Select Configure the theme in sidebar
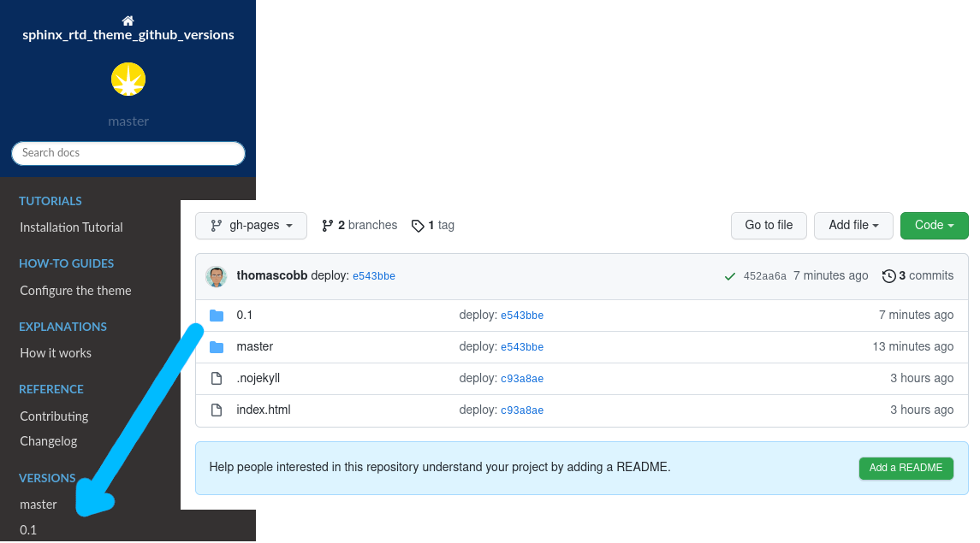Image resolution: width=980 pixels, height=543 pixels. [75, 291]
